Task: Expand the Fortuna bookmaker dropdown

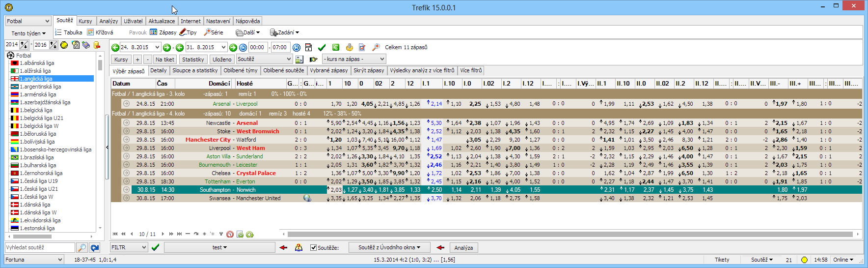Action: click(x=34, y=260)
